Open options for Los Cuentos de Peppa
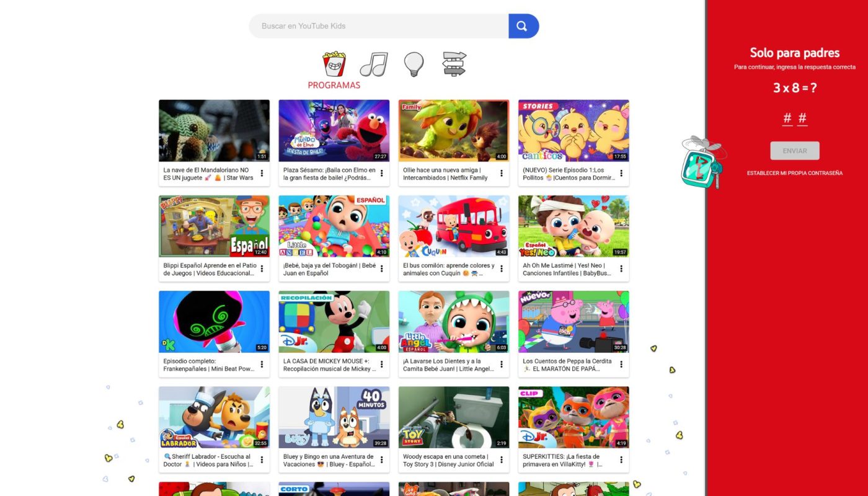Image resolution: width=868 pixels, height=496 pixels. click(621, 365)
